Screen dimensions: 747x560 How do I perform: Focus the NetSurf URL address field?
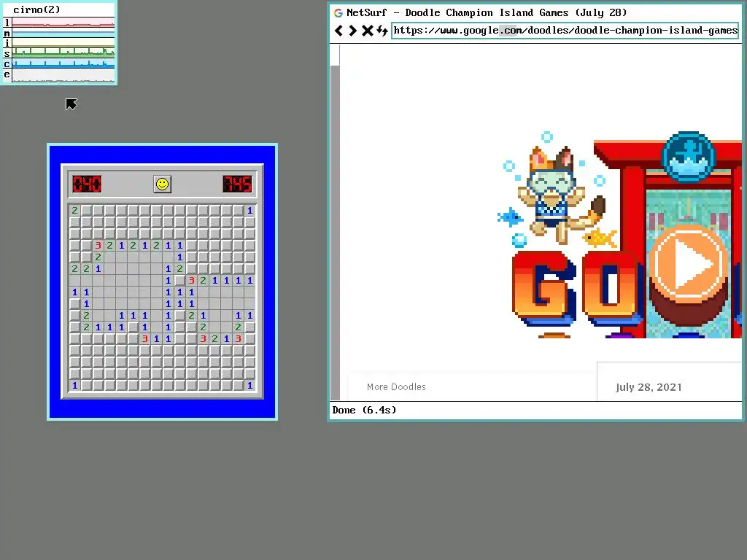click(x=565, y=31)
